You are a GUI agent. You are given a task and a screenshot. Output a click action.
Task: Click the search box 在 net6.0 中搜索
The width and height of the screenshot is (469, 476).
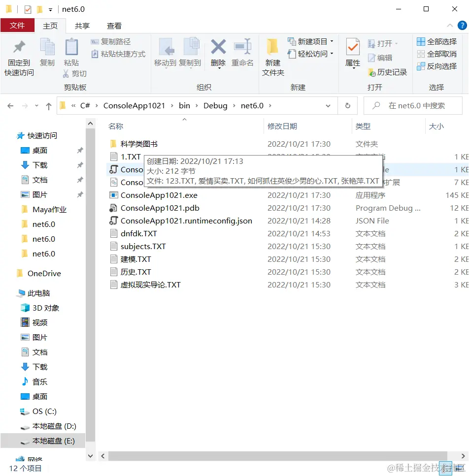click(413, 106)
